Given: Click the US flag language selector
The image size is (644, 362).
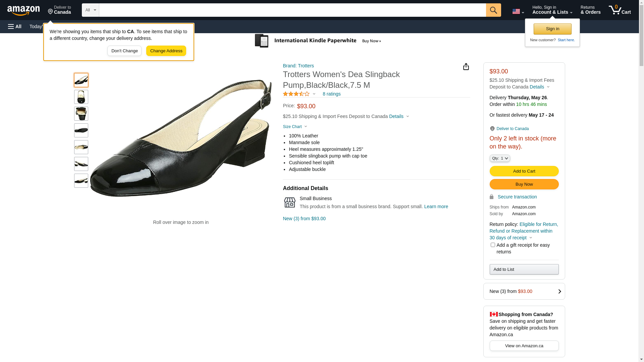Looking at the screenshot, I should pyautogui.click(x=518, y=11).
